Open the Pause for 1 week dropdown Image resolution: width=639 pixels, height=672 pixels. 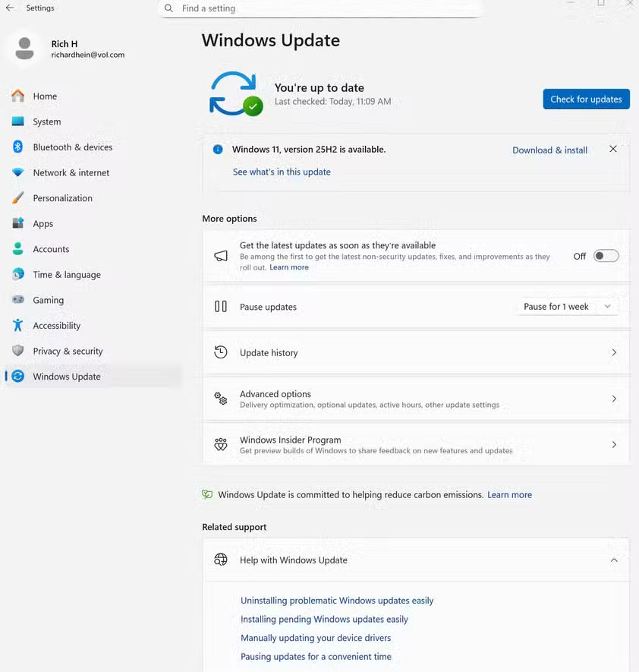566,306
